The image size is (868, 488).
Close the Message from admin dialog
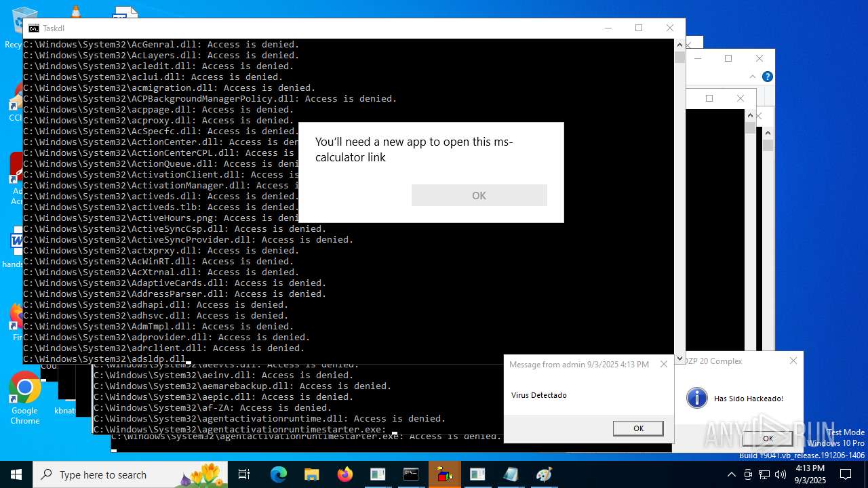tap(664, 364)
